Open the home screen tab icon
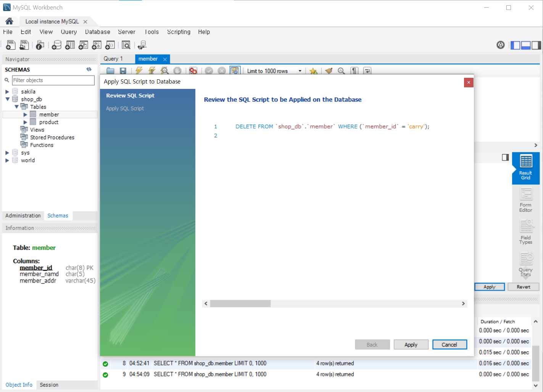 point(9,21)
